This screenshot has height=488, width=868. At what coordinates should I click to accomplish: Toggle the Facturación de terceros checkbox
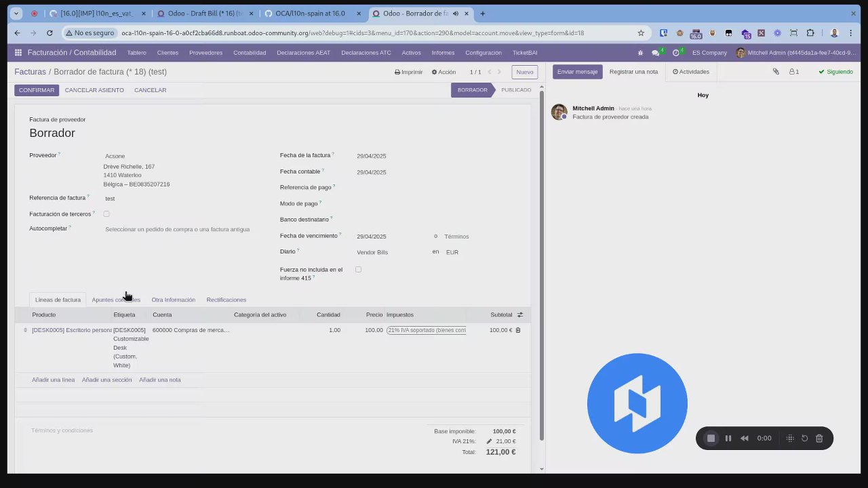click(106, 214)
